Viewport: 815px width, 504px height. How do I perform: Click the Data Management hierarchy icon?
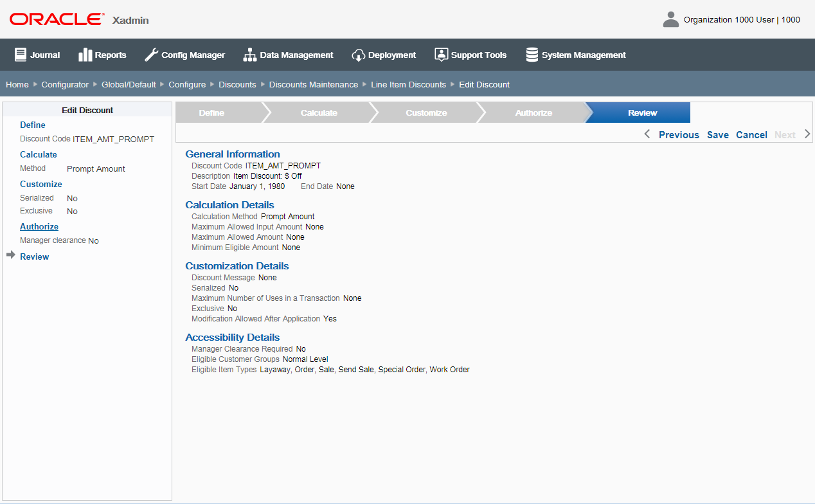249,55
